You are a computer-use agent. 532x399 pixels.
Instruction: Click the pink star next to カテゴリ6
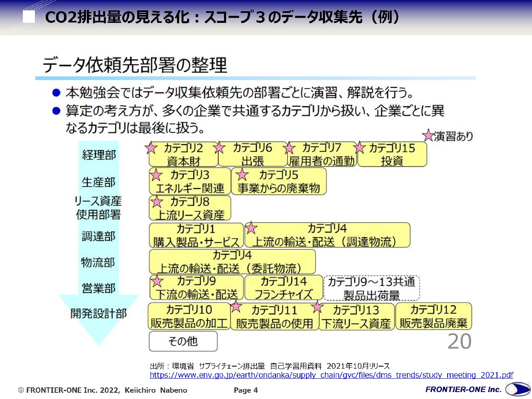[219, 148]
